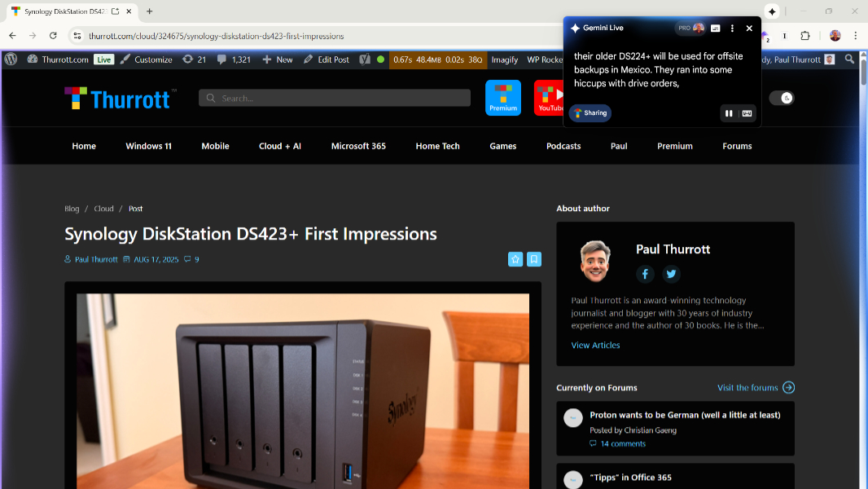Switch Gemini Live to keyboard input
868x489 pixels.
coord(747,113)
